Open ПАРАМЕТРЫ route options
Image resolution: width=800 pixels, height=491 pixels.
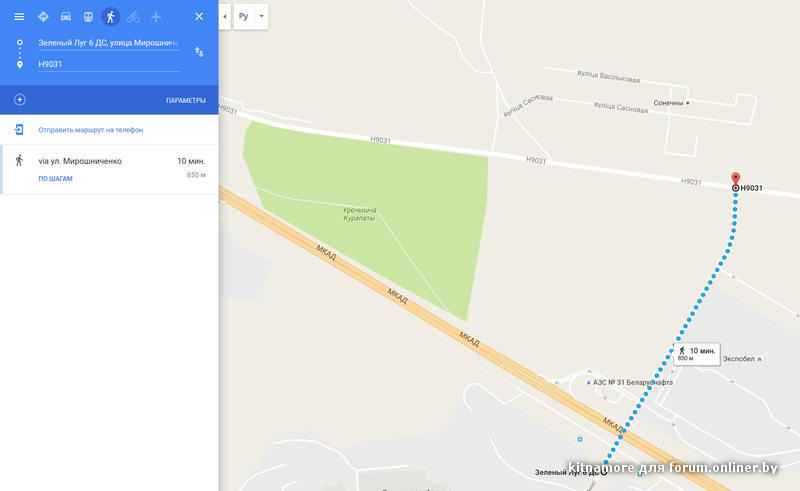coord(186,101)
